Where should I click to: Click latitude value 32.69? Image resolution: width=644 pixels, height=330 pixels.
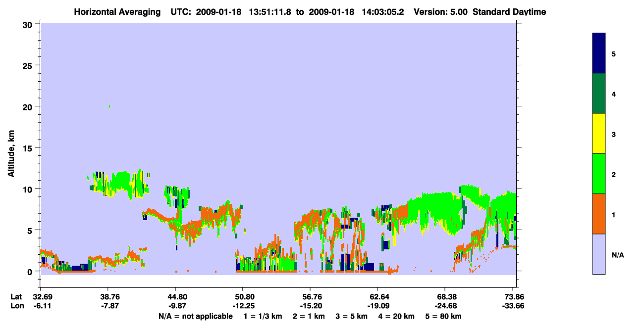coord(42,297)
